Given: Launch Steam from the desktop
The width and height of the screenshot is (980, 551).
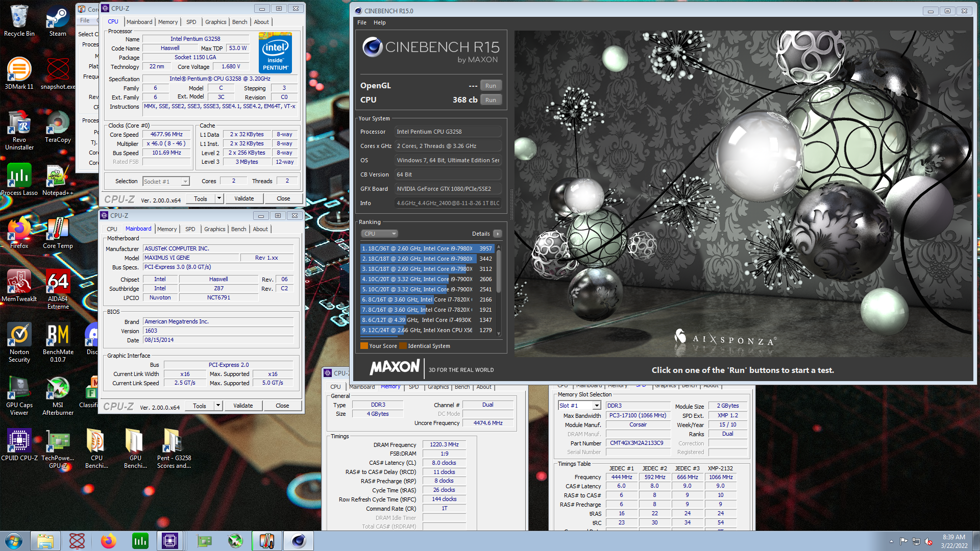Looking at the screenshot, I should 58,20.
